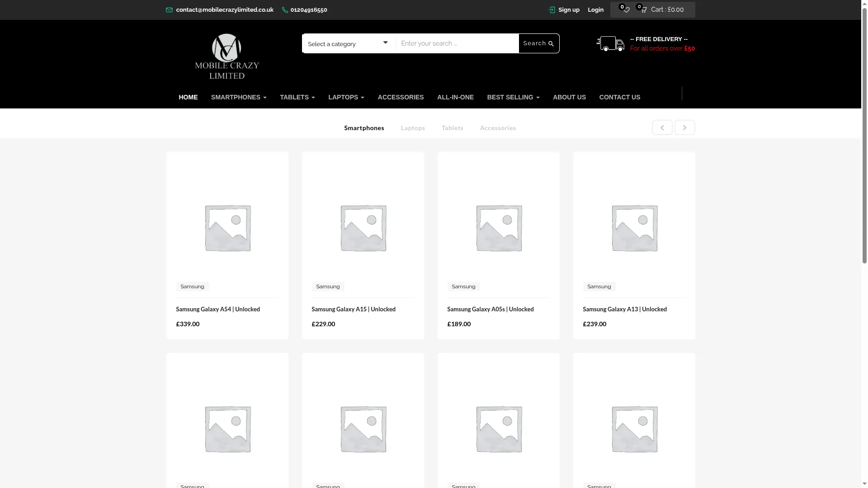Open Samsung Galaxy A15 product image

coord(363,228)
